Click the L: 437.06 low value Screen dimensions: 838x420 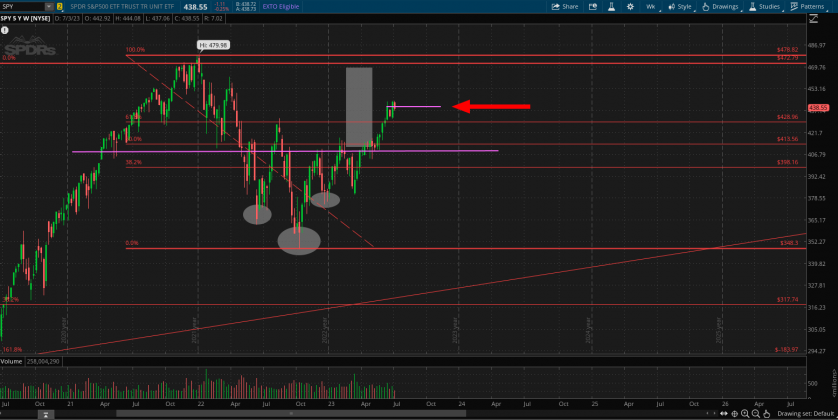tap(158, 18)
